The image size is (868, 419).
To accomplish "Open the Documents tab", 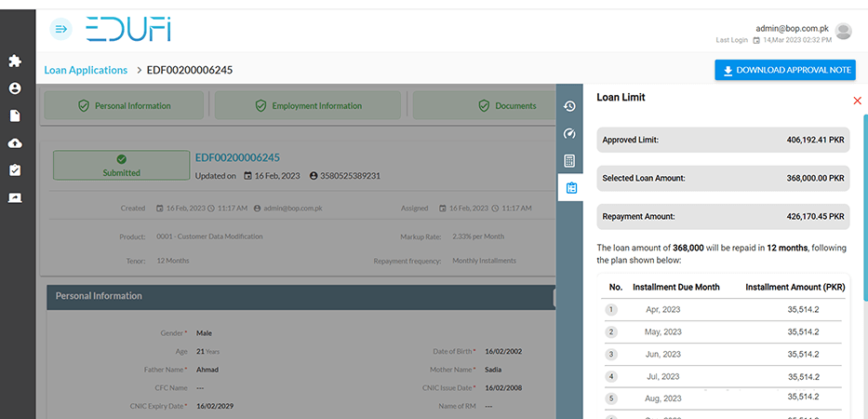I will [x=506, y=106].
